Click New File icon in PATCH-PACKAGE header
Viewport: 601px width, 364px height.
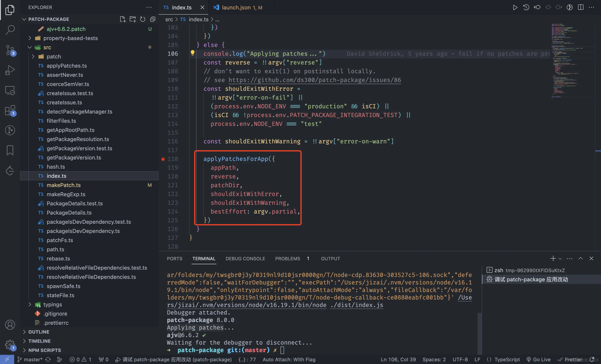point(123,19)
